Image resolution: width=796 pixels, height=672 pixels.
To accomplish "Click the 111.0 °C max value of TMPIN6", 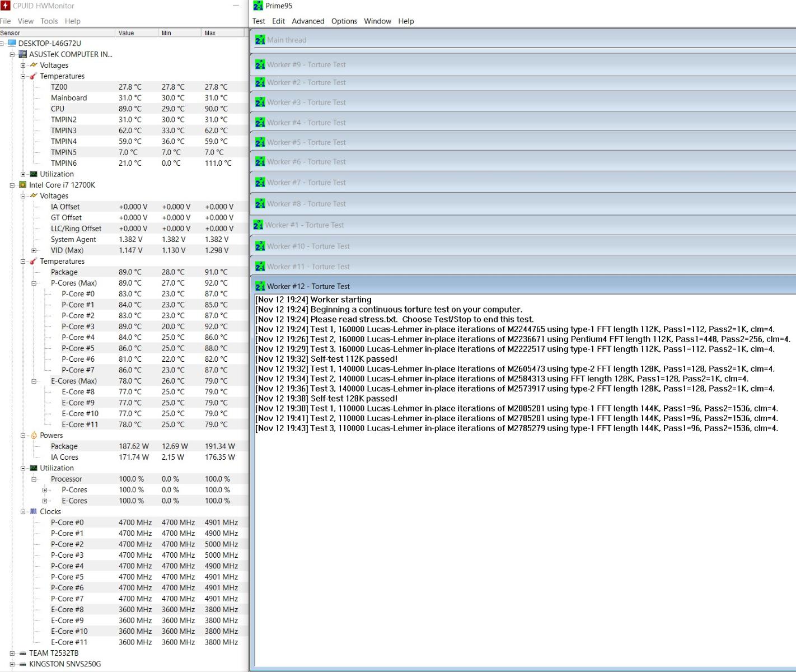I will tap(218, 163).
